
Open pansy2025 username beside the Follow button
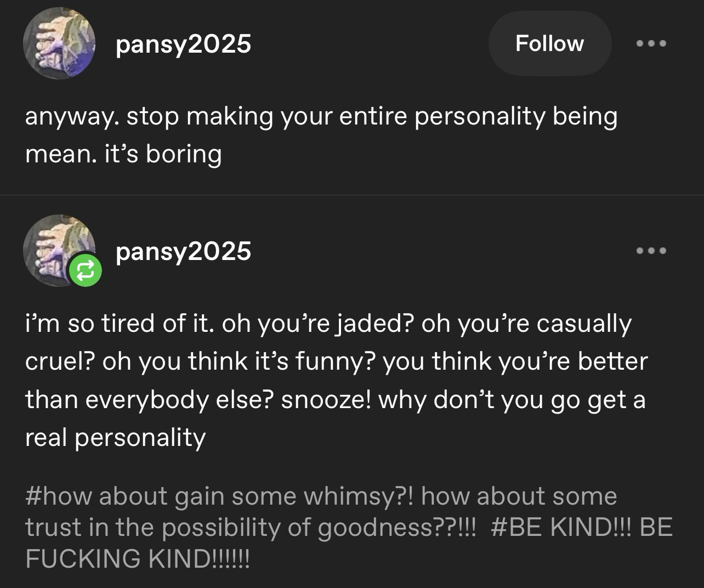[183, 44]
